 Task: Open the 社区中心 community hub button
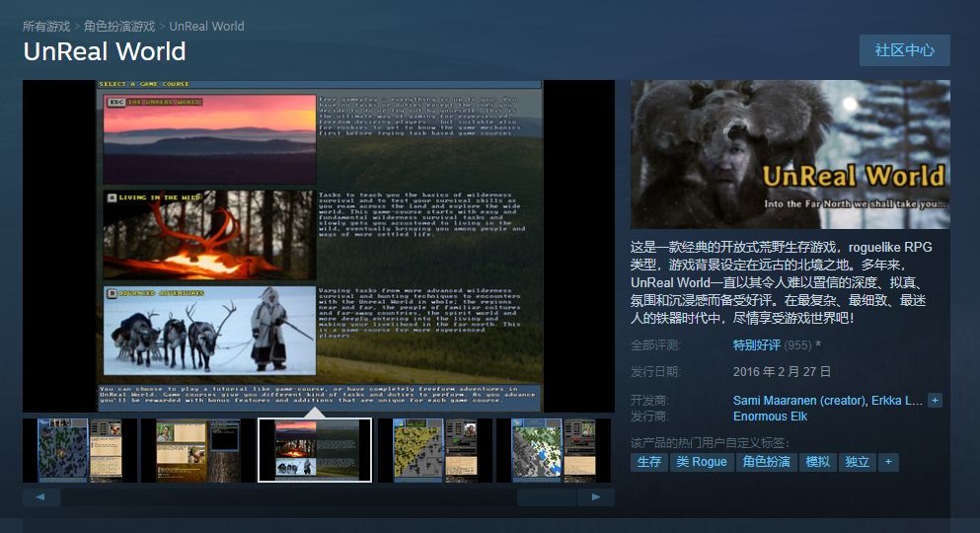click(904, 50)
